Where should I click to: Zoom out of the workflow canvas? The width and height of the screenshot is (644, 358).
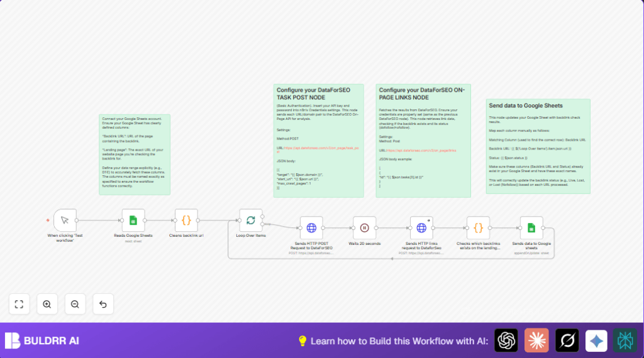pos(75,304)
